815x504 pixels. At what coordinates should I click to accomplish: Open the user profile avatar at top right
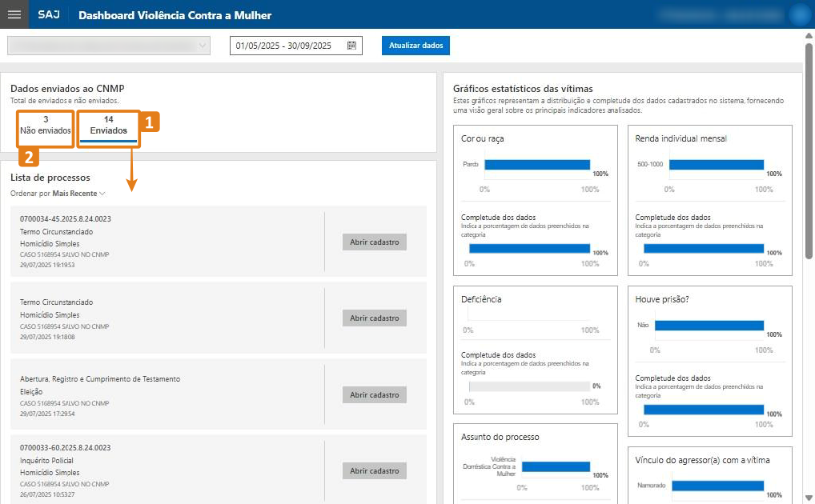[798, 14]
